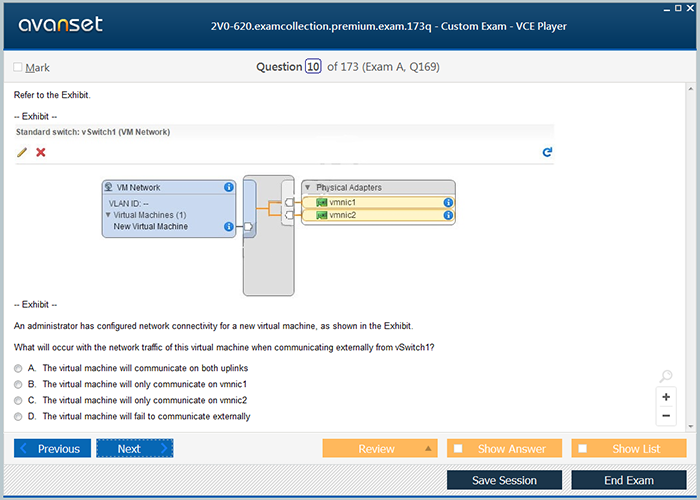The image size is (700, 500).
Task: Click the vmnic1 network adapter icon
Action: coord(321,203)
